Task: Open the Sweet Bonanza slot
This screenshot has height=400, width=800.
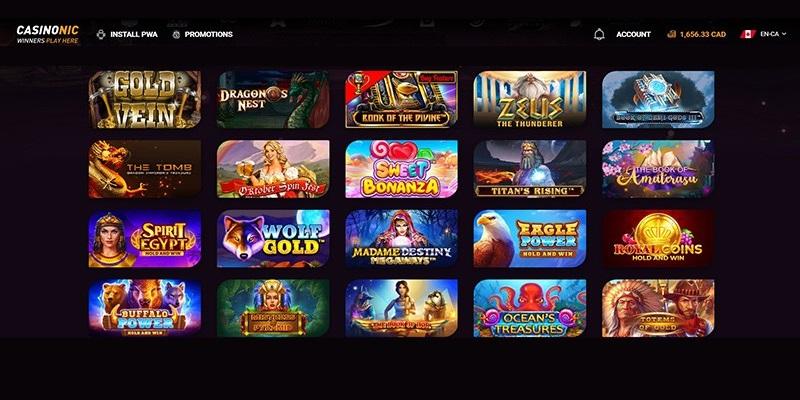Action: coord(402,169)
